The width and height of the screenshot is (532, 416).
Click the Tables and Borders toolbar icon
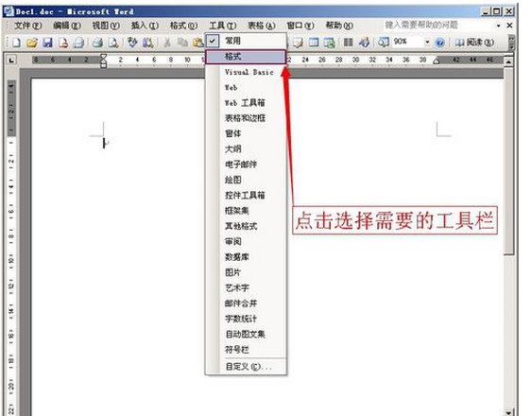pos(299,43)
